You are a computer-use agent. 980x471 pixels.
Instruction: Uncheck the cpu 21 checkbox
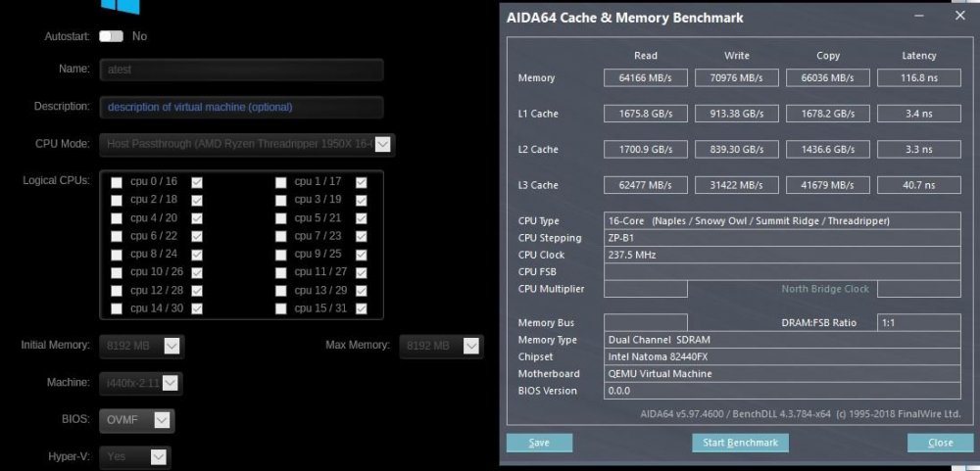(x=362, y=218)
